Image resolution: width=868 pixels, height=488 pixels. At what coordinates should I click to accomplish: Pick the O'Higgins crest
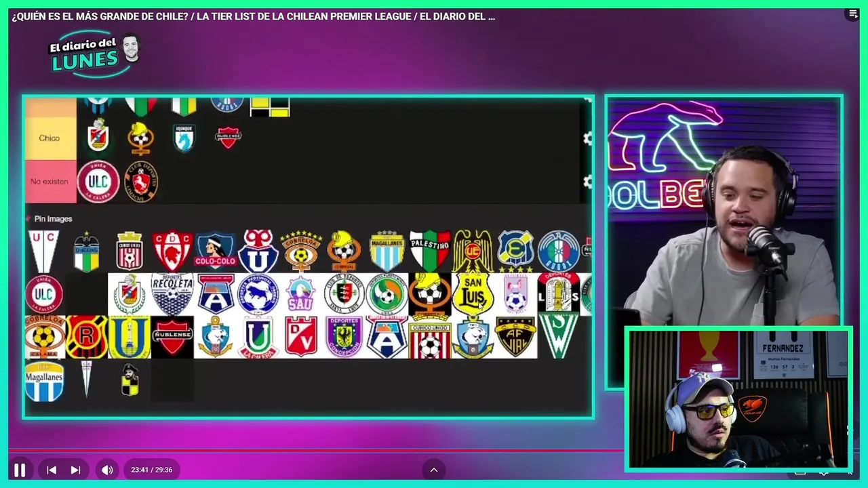tap(86, 251)
